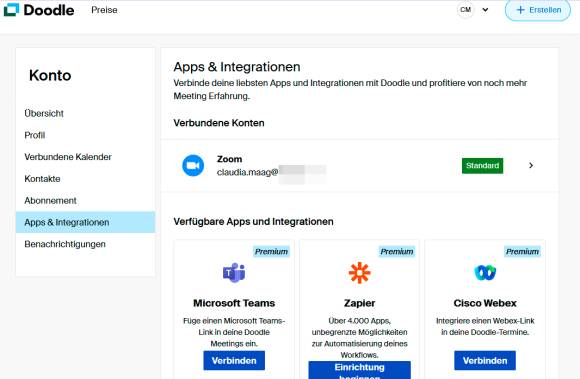Click the Verbundene Konten heading

pos(219,123)
